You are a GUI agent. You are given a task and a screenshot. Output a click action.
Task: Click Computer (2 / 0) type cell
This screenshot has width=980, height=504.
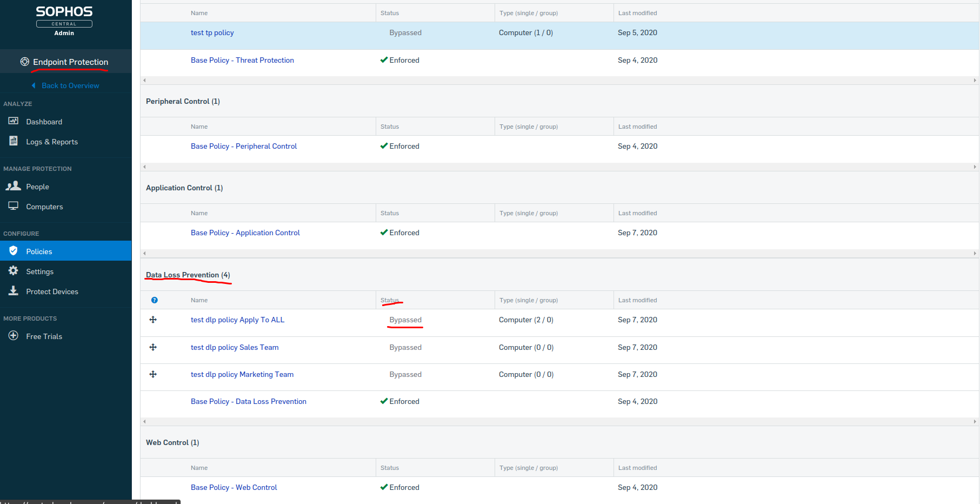coord(526,320)
